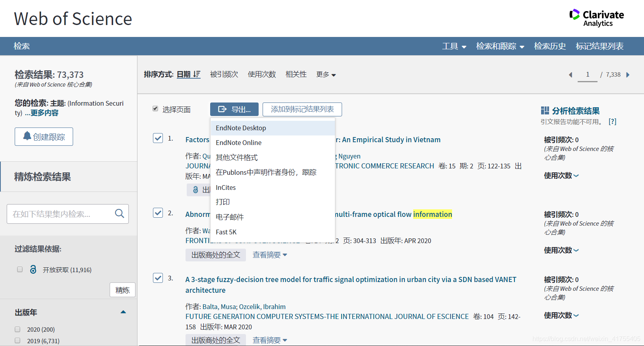Click the 创建跟踪 alert button

[44, 137]
